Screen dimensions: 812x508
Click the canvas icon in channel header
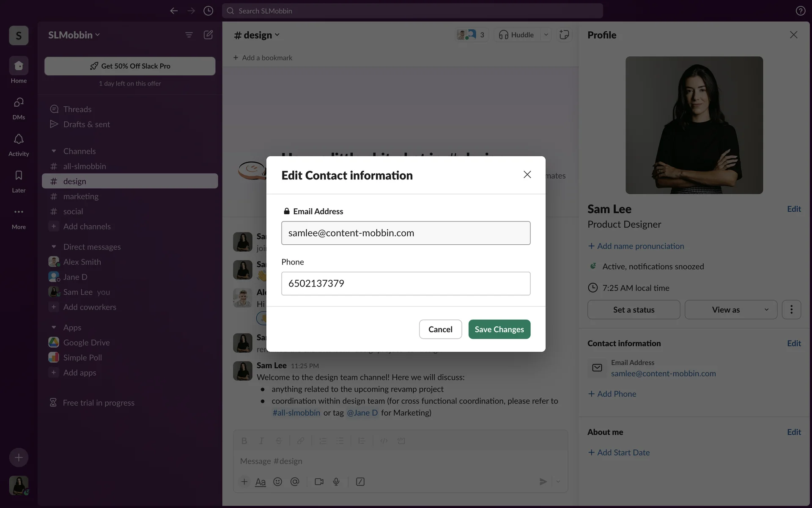564,35
